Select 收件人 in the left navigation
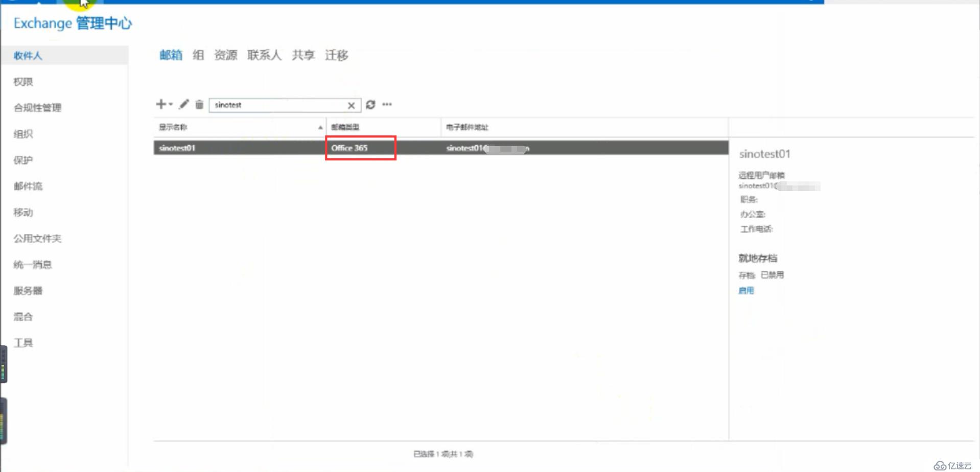980x472 pixels. click(64, 55)
